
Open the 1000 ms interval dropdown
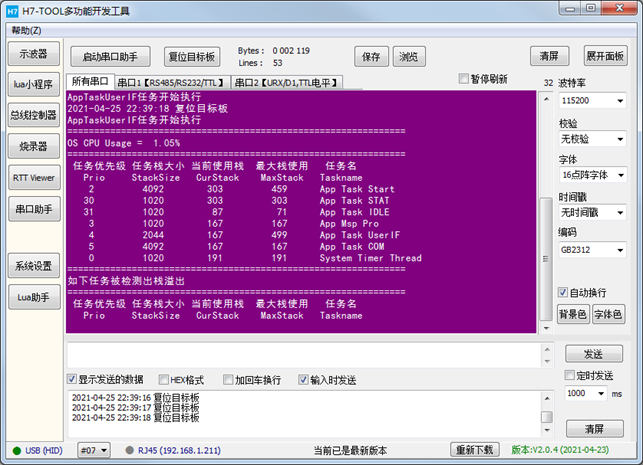[586, 393]
